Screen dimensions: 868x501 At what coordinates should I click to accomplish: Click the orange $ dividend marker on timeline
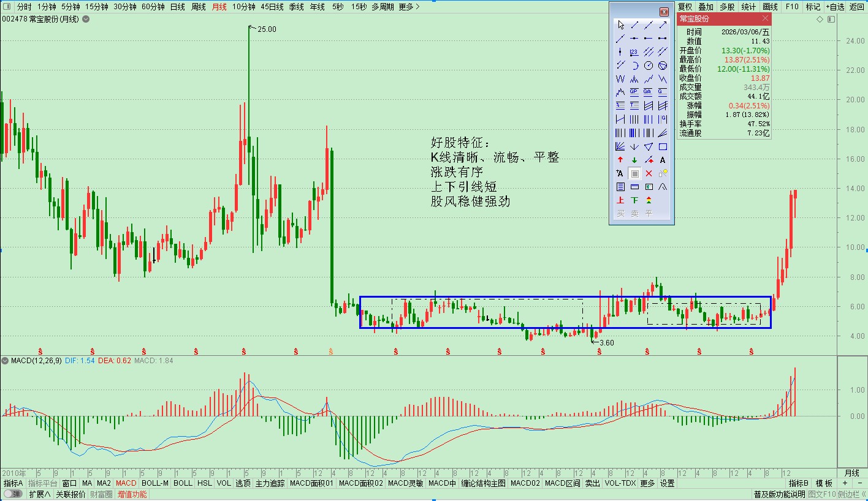click(331, 351)
